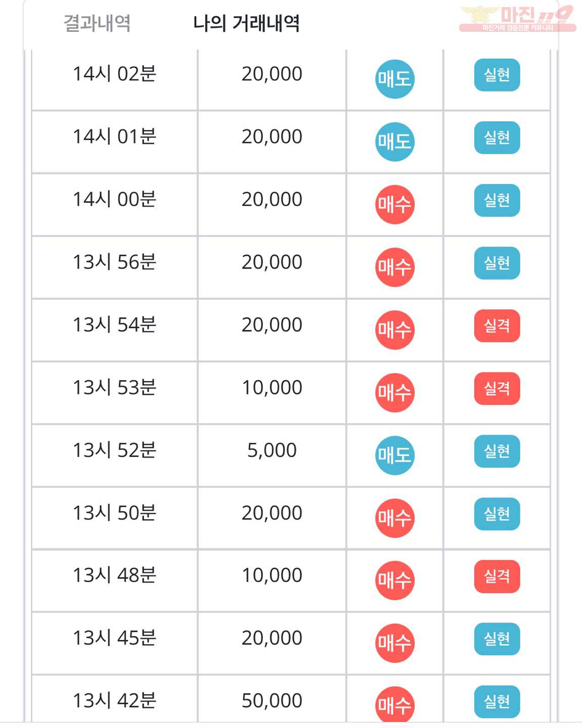This screenshot has height=728, width=582.
Task: Click the 매수 badge in the 14시 00분 row
Action: click(x=395, y=204)
